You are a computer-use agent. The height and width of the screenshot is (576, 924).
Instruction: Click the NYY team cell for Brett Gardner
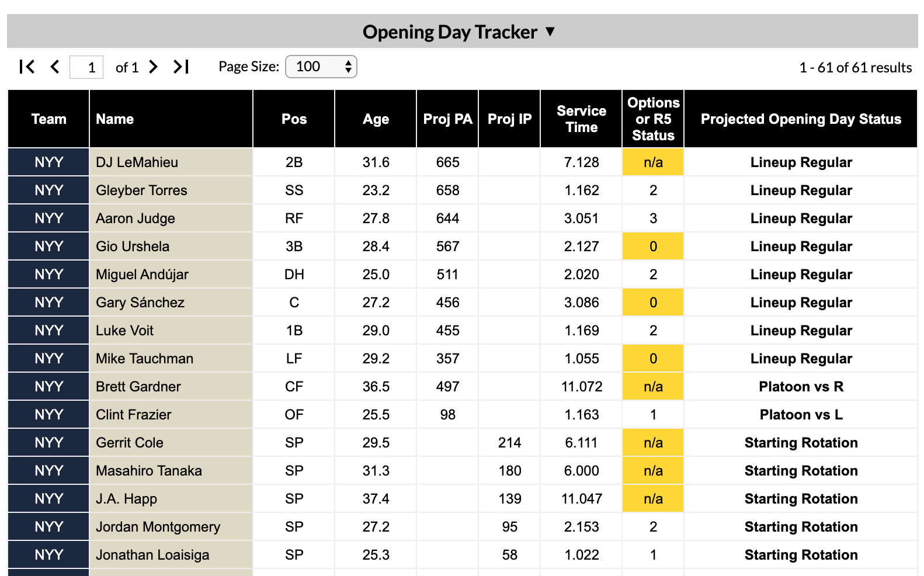[x=48, y=386]
